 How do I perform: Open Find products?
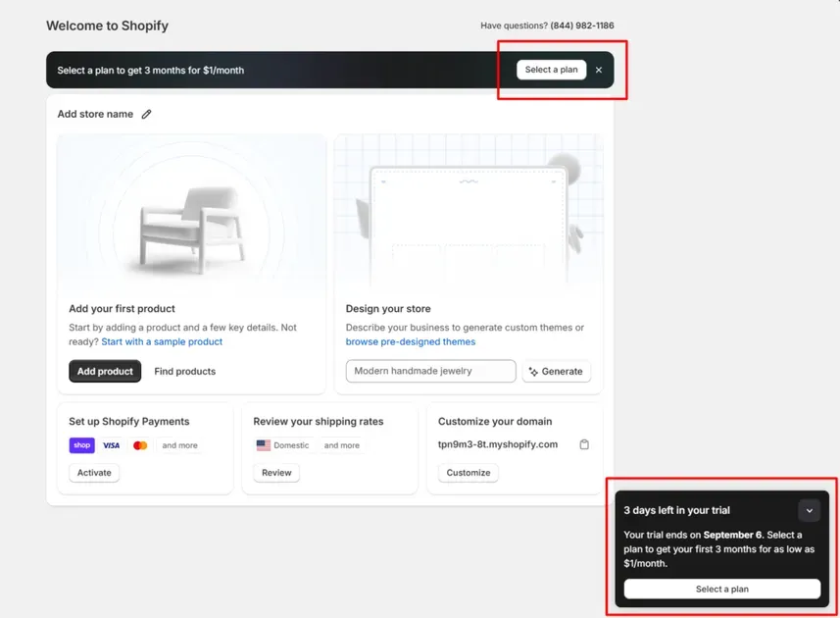pyautogui.click(x=185, y=371)
